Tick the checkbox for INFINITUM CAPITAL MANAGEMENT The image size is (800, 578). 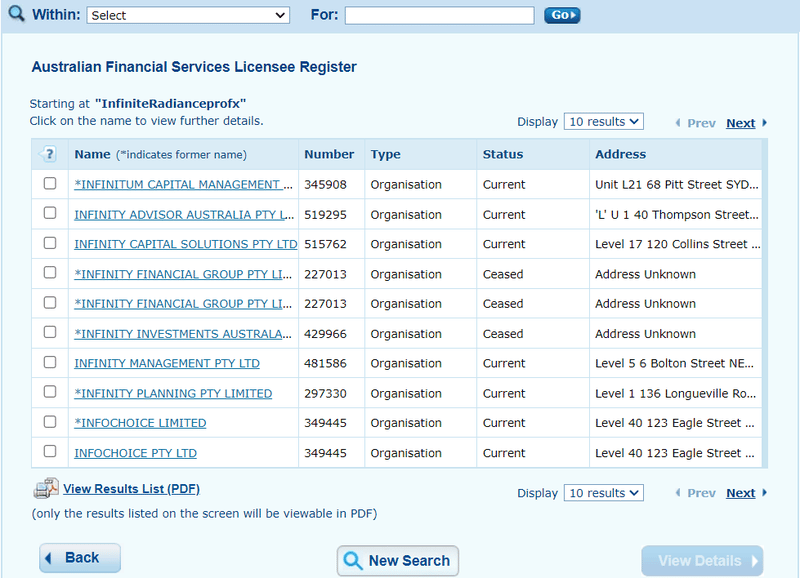(x=50, y=183)
